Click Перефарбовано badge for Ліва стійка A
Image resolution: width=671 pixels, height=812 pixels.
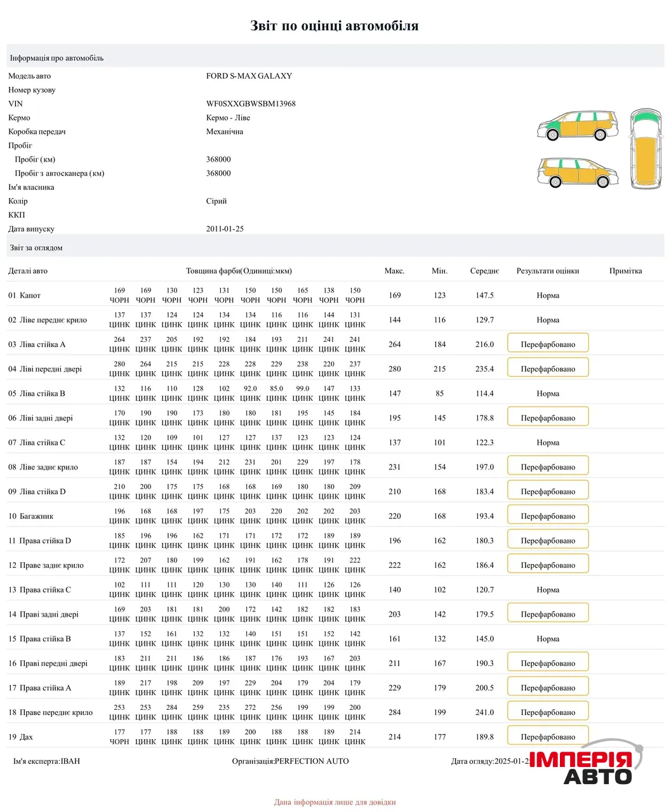point(547,343)
